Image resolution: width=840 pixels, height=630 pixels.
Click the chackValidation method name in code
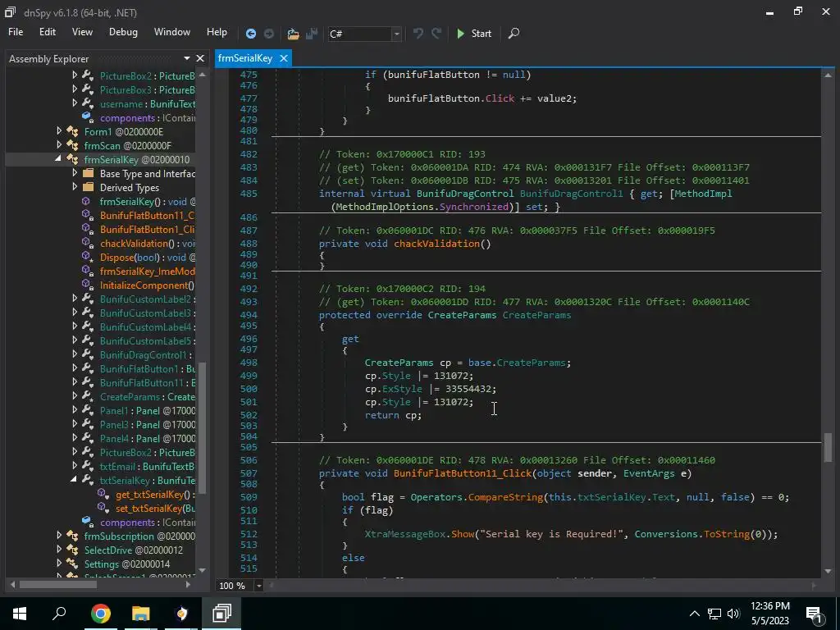point(436,243)
